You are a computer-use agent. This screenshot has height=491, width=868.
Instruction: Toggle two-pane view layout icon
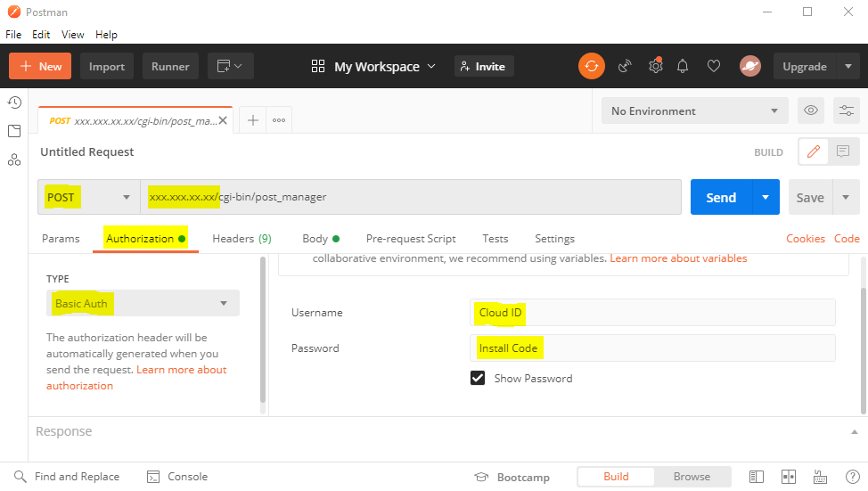click(789, 477)
